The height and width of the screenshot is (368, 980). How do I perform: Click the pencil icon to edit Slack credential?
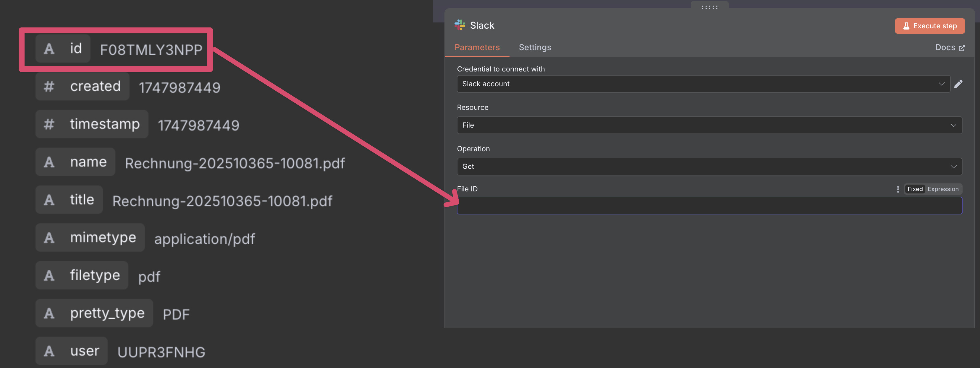tap(958, 84)
